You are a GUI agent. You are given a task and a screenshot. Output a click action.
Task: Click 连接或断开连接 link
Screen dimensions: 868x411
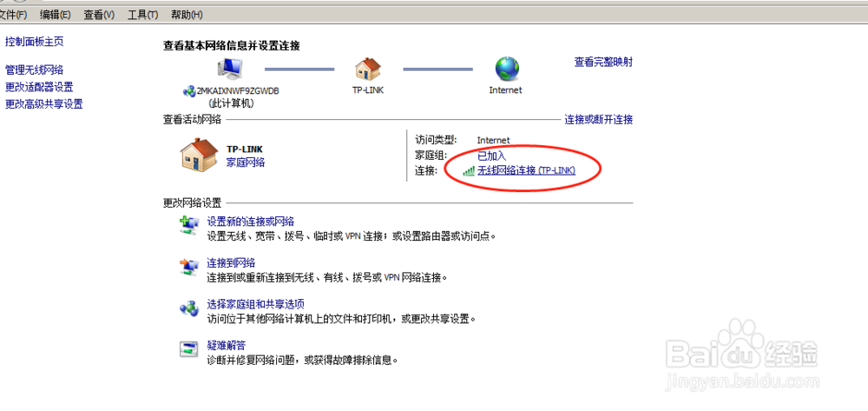tap(598, 119)
